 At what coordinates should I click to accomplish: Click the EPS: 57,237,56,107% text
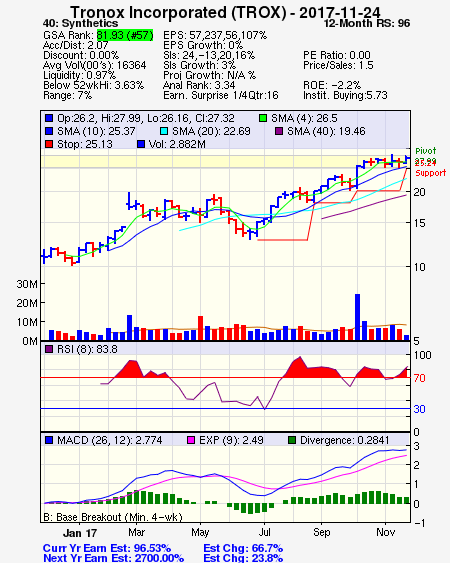click(x=215, y=35)
